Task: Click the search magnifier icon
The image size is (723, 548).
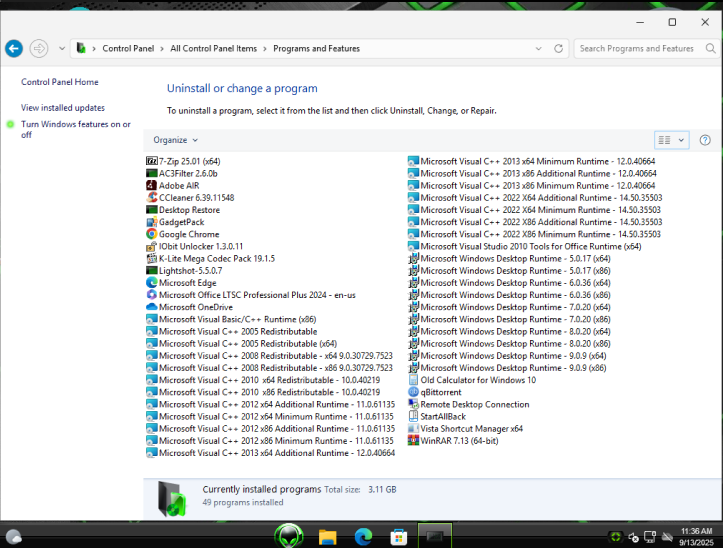Action: 710,48
